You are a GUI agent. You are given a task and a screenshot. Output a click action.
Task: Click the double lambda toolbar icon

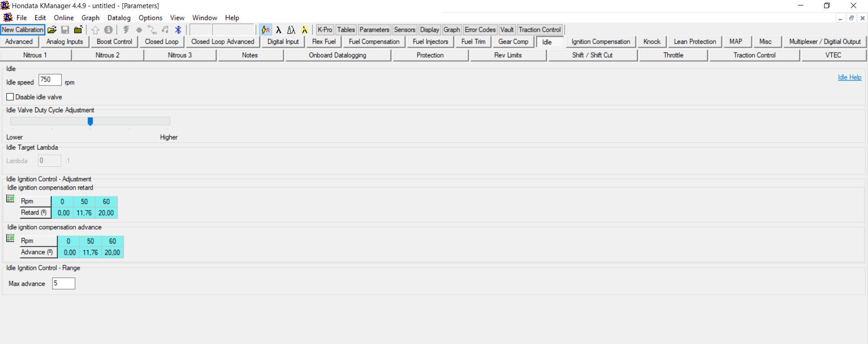291,30
